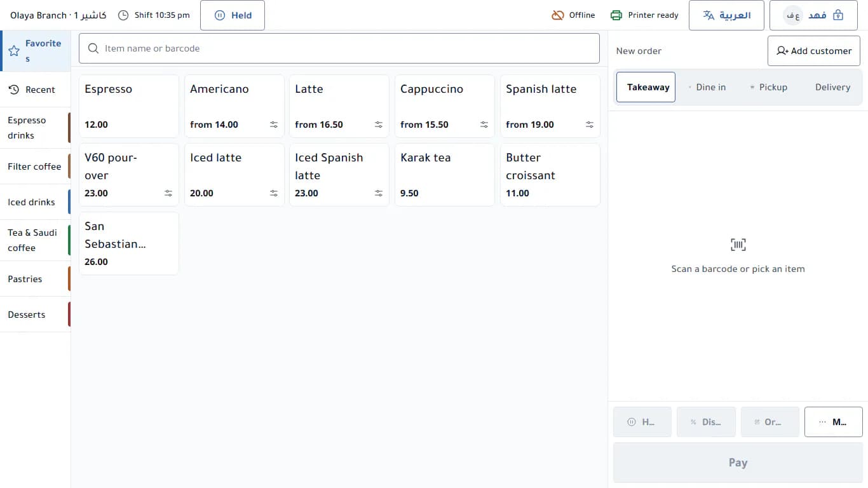Add San Sebastian item to the order

pyautogui.click(x=129, y=243)
